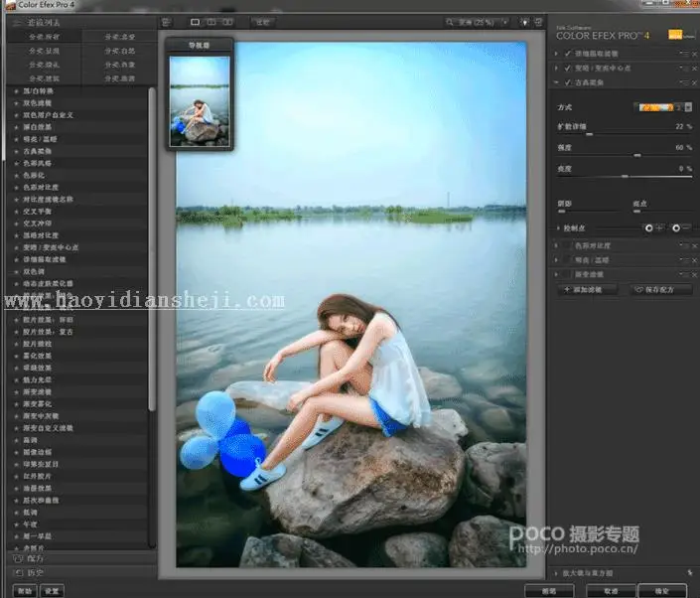Screen dimensions: 700x598
Task: Favorite star next to 色彩对比度 in filter list
Action: [16, 188]
